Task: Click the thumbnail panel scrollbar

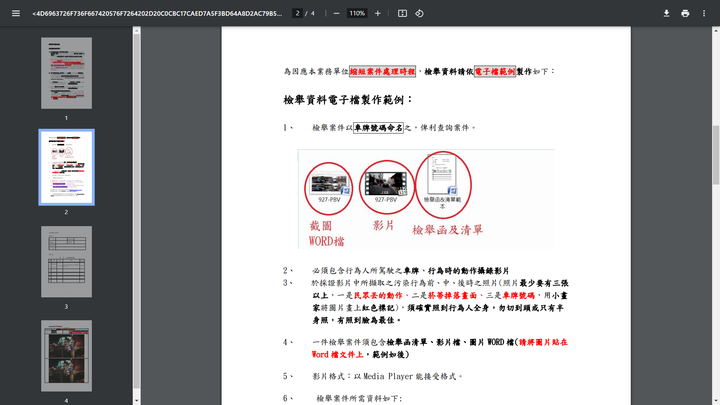Action: pos(136,211)
